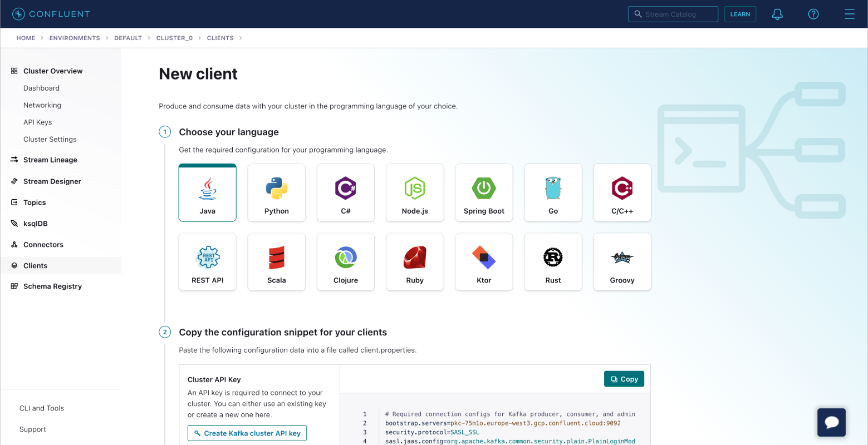Select the Python language tile
868x445 pixels.
click(277, 192)
